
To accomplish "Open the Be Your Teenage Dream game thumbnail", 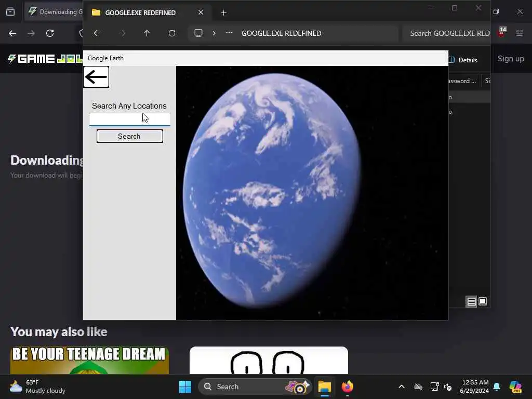I will tap(89, 361).
